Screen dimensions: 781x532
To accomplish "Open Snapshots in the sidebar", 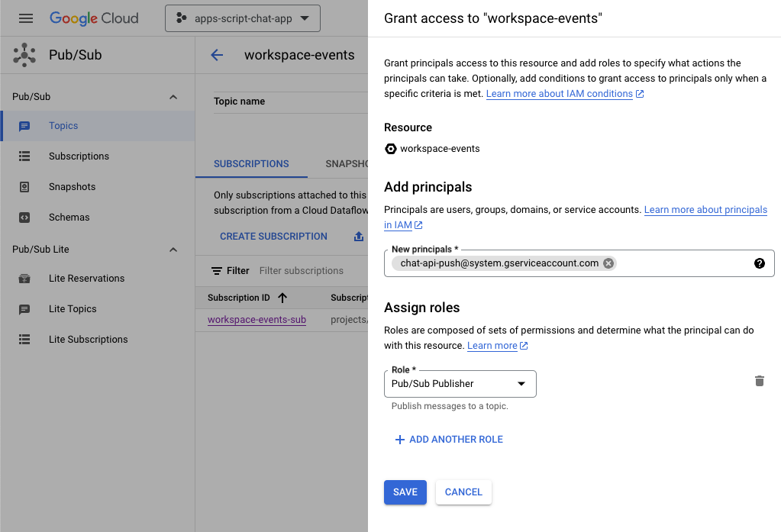I will click(72, 187).
